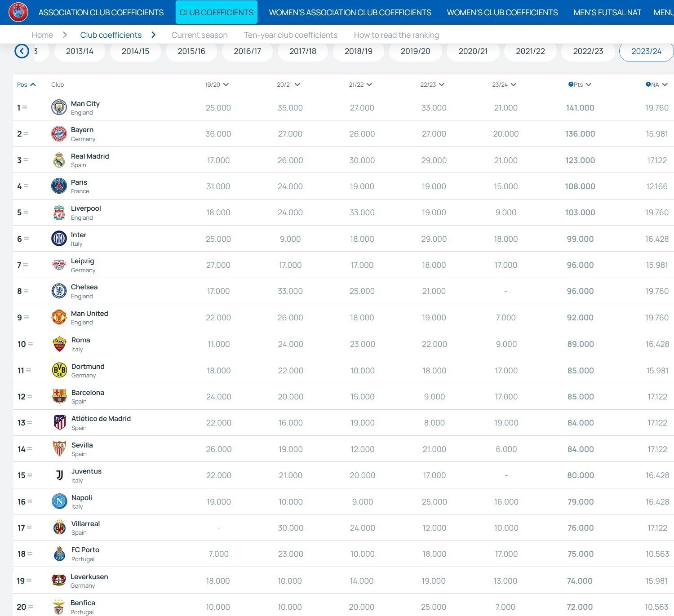Open the How to read the ranking link
The height and width of the screenshot is (616, 674).
396,35
